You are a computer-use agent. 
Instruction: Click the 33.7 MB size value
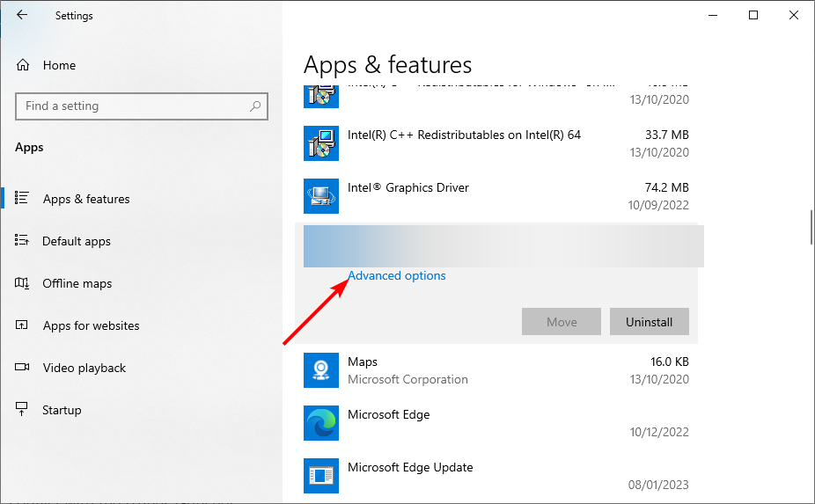click(x=667, y=135)
